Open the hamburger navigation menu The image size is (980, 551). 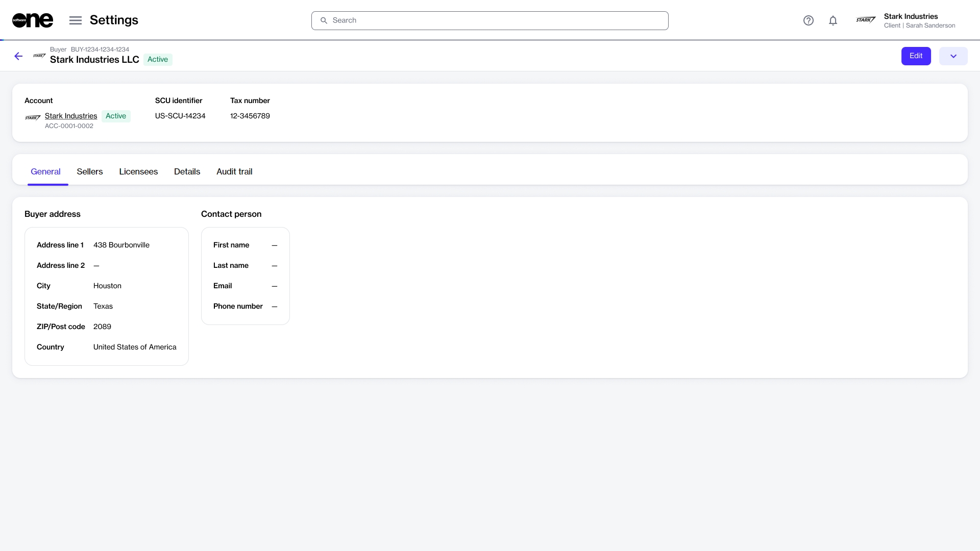pyautogui.click(x=76, y=20)
